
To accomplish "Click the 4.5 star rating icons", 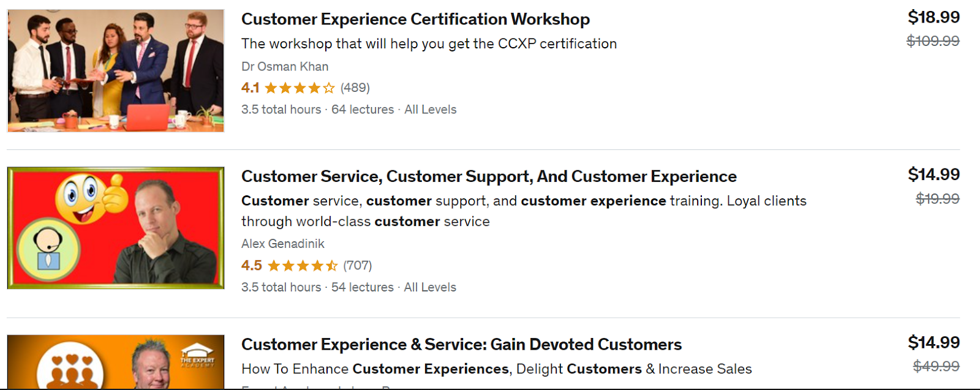I will click(x=303, y=266).
